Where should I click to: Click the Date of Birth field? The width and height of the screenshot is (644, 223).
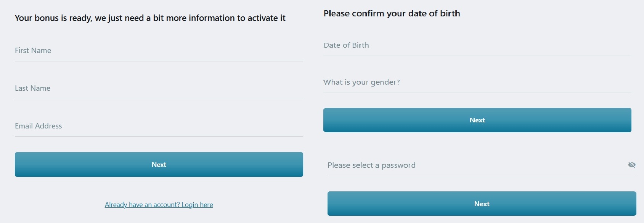click(477, 45)
